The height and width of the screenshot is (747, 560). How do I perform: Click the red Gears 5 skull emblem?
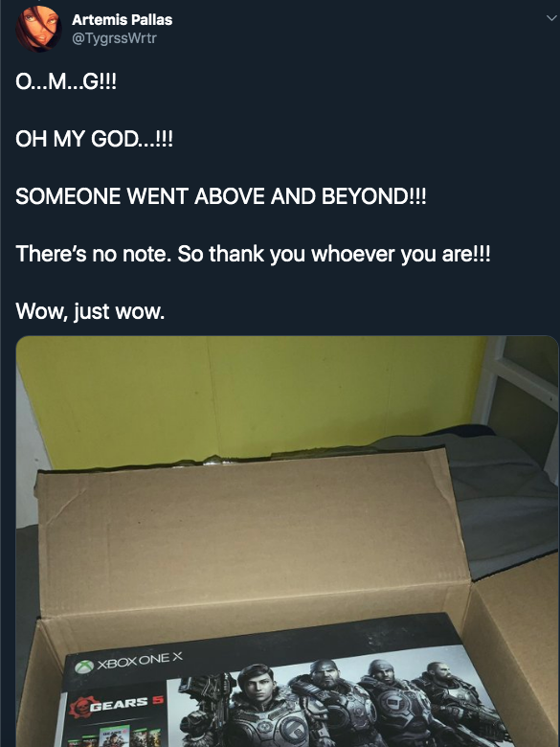79,706
